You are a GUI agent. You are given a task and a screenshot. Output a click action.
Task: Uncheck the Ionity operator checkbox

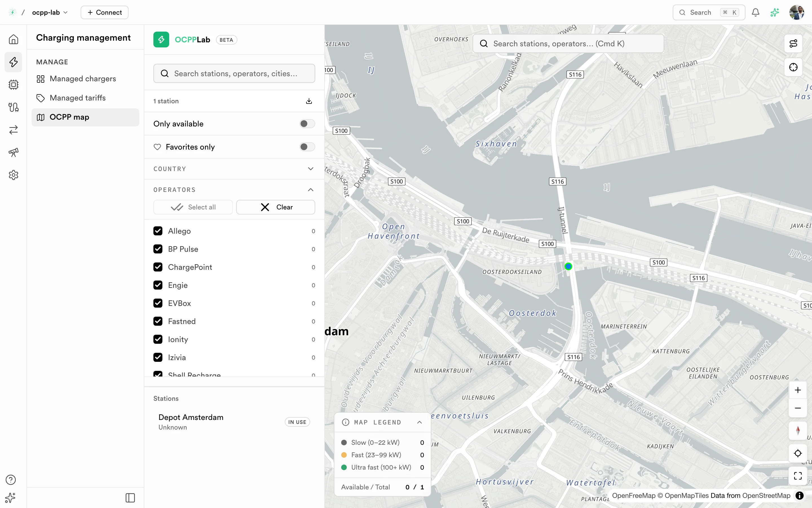158,339
